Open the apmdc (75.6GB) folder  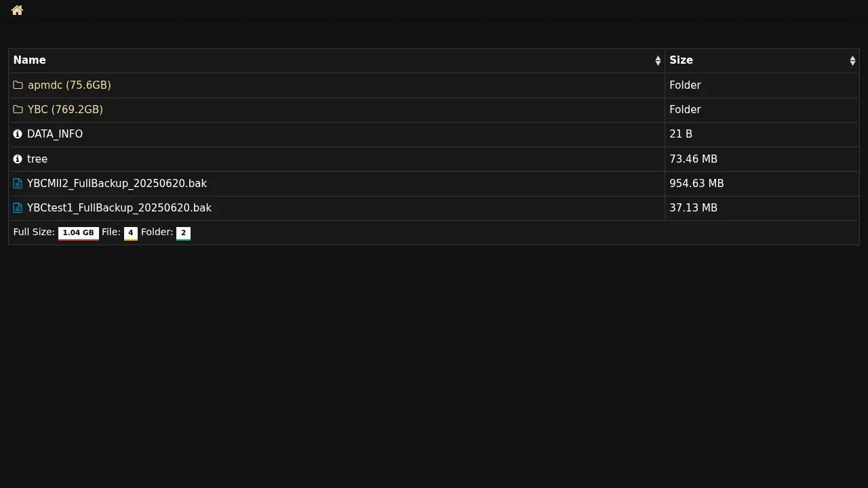pos(69,85)
